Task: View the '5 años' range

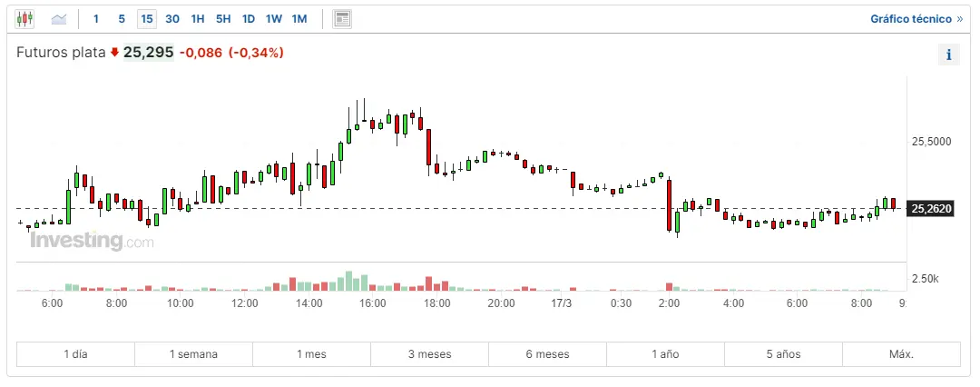Action: point(783,354)
